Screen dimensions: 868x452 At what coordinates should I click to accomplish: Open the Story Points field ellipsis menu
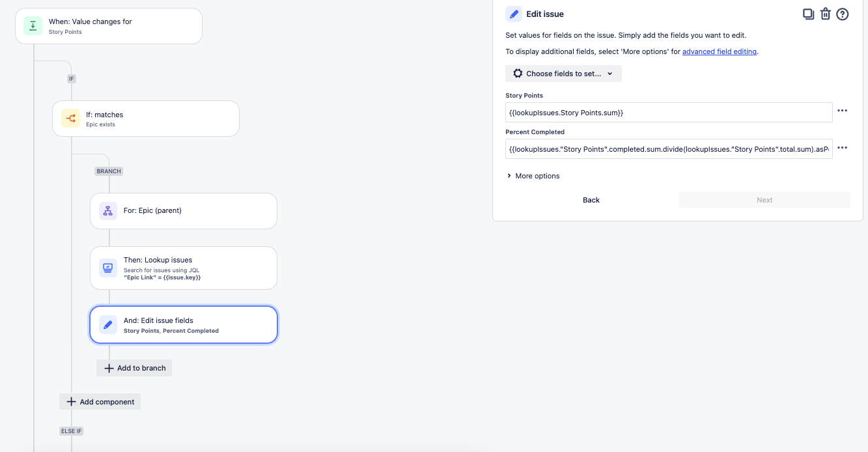[842, 111]
